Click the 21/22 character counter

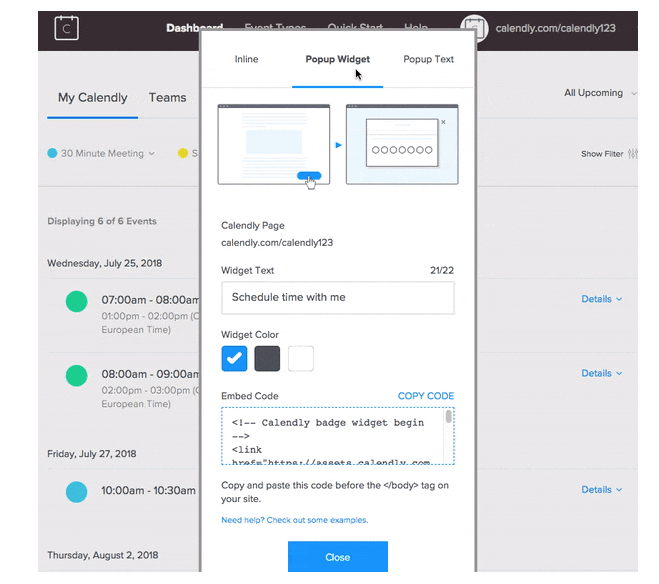(442, 270)
